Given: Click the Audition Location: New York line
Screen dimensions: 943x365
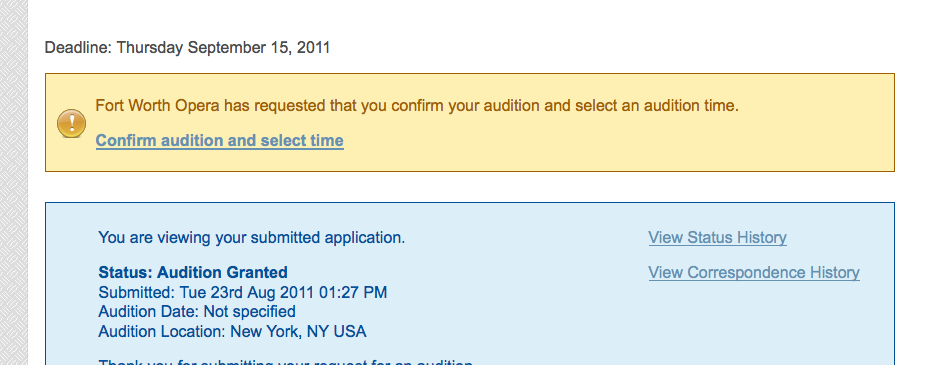Looking at the screenshot, I should click(232, 331).
